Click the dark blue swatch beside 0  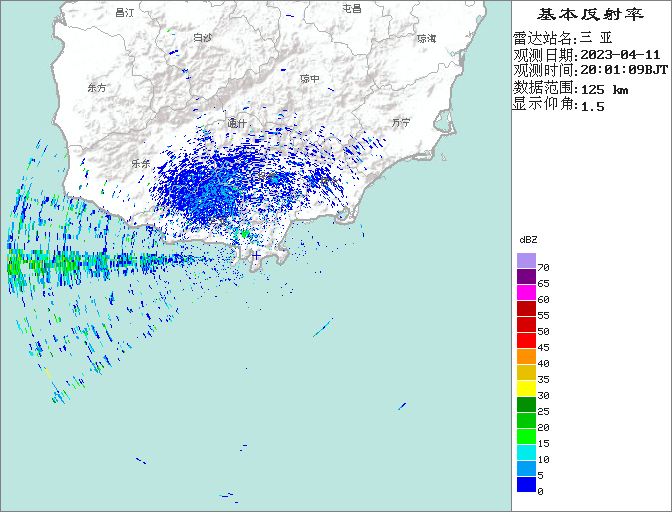pos(526,485)
